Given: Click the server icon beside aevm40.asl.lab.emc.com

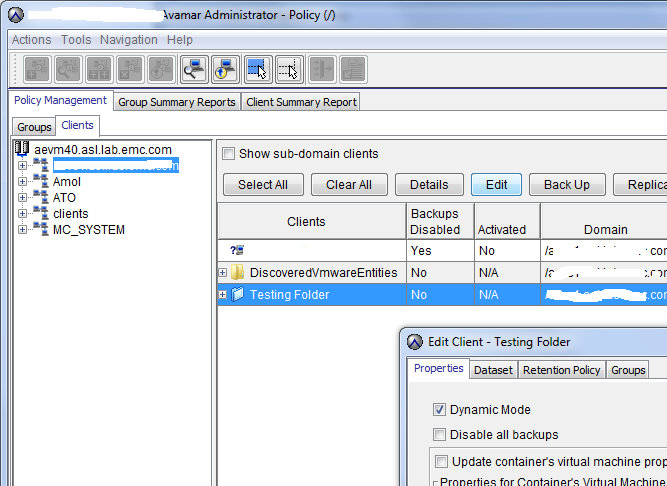Looking at the screenshot, I should (22, 148).
